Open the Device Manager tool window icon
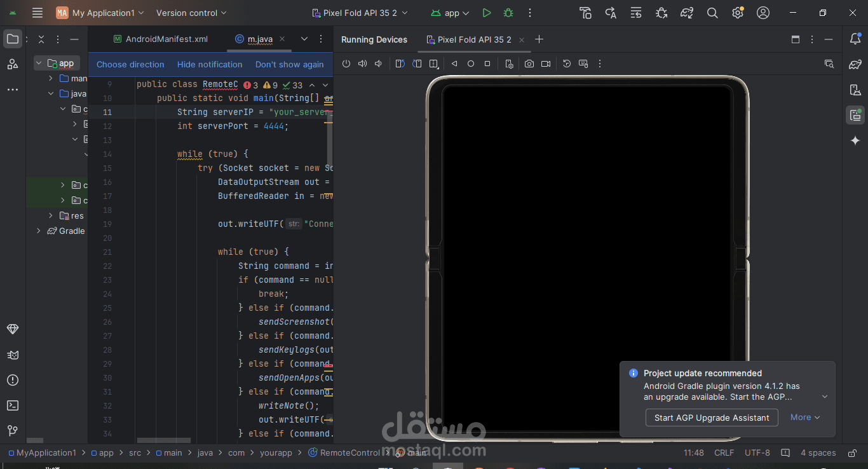This screenshot has height=469, width=868. coord(855,90)
